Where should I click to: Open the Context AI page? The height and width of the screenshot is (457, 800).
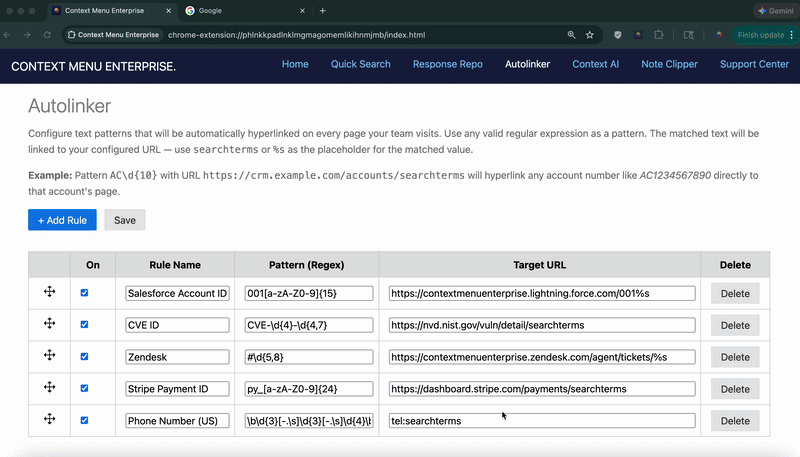(595, 64)
